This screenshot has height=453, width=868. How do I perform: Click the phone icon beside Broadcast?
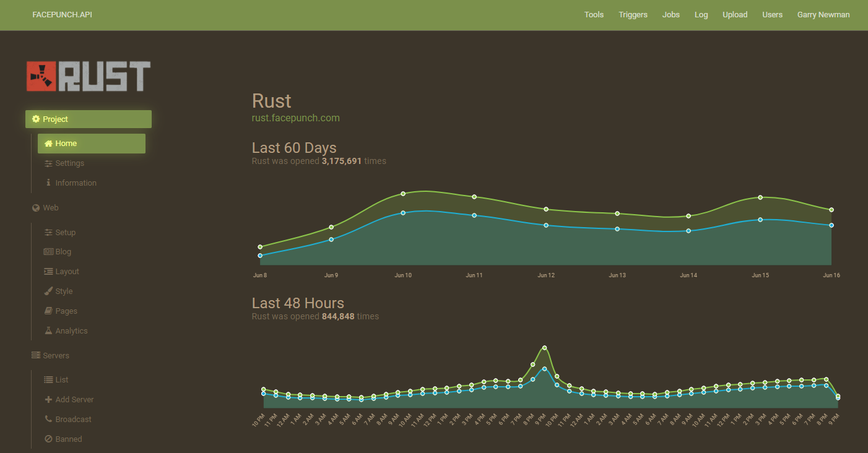pos(49,419)
